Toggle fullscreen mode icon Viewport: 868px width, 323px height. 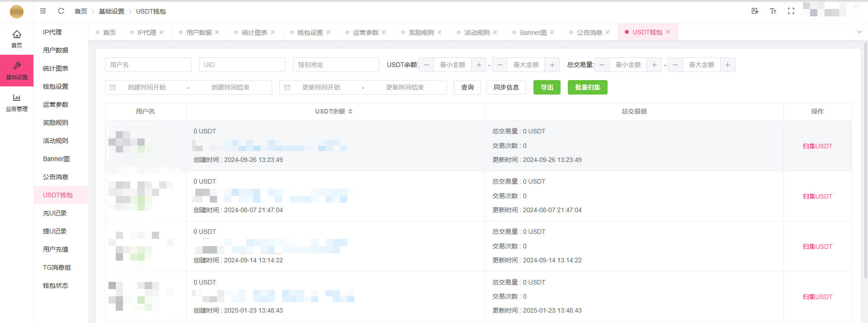pyautogui.click(x=791, y=11)
